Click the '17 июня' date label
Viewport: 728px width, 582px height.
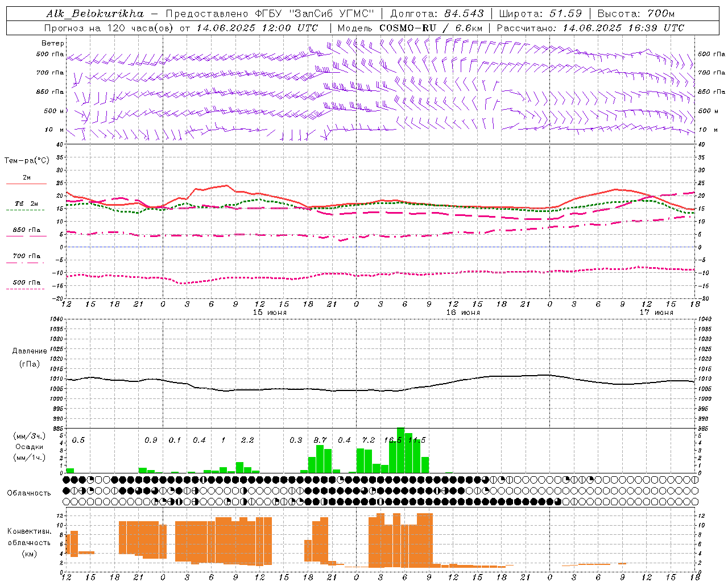(656, 313)
